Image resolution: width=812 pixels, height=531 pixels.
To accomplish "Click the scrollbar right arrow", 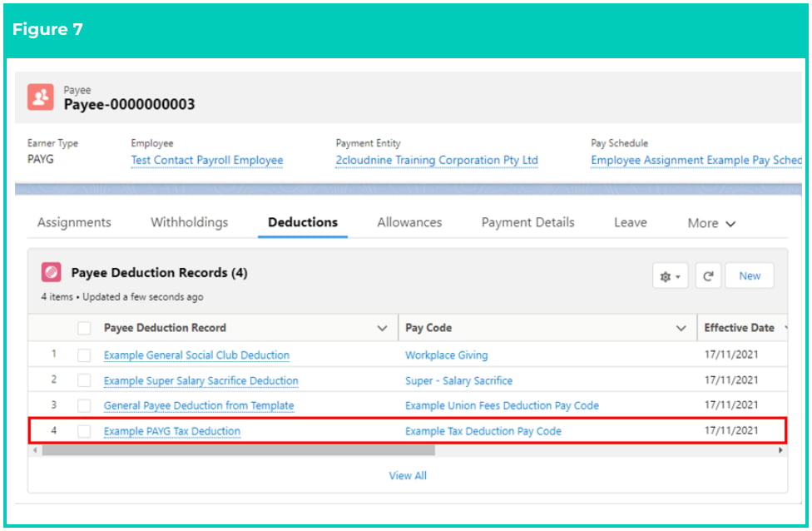I will point(780,450).
